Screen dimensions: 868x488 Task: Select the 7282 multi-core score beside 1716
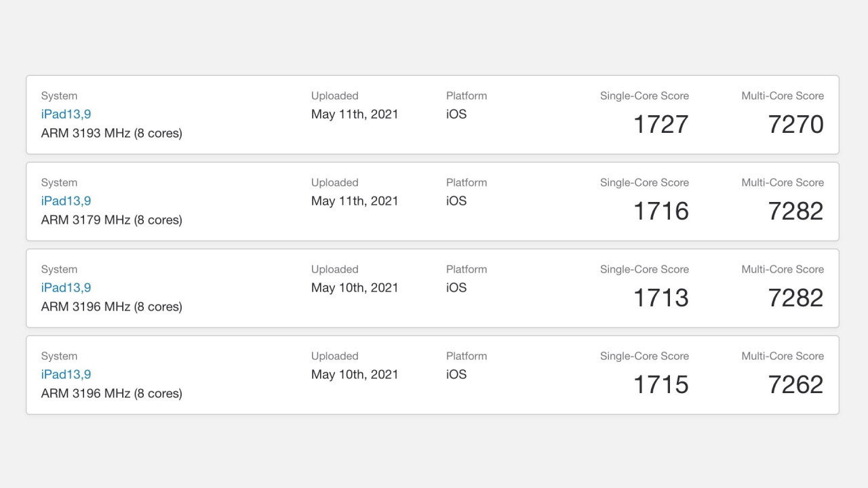click(x=796, y=211)
